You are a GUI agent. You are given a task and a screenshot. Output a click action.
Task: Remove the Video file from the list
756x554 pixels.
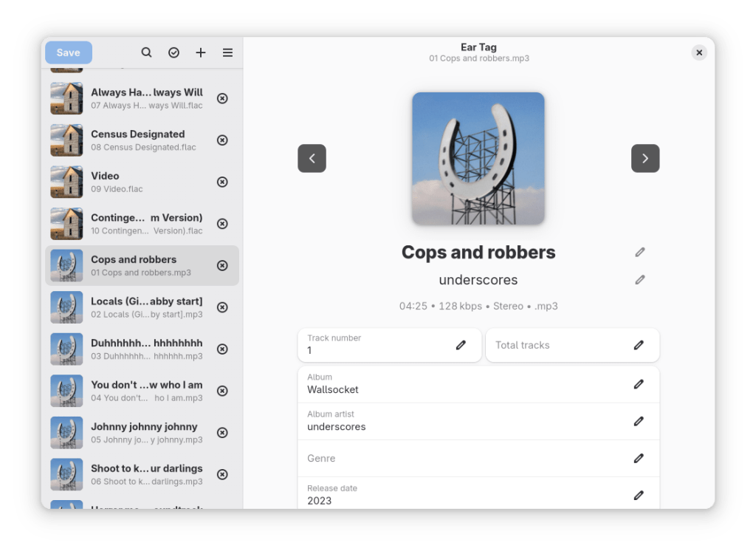click(222, 182)
